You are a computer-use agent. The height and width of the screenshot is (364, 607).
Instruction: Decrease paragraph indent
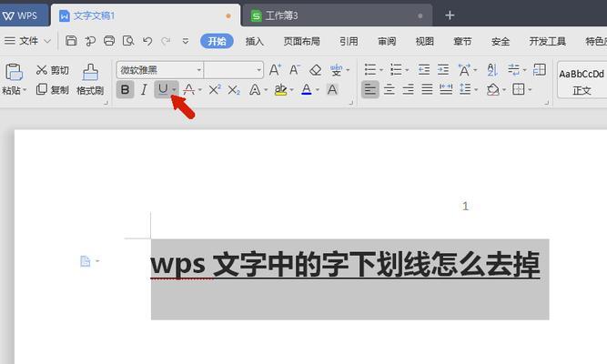[x=424, y=70]
